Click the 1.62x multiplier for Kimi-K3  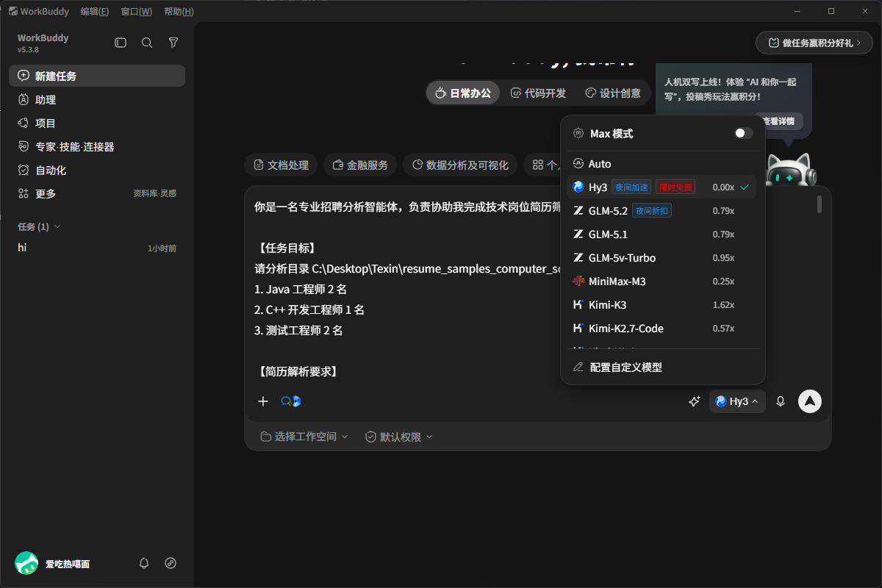coord(723,305)
